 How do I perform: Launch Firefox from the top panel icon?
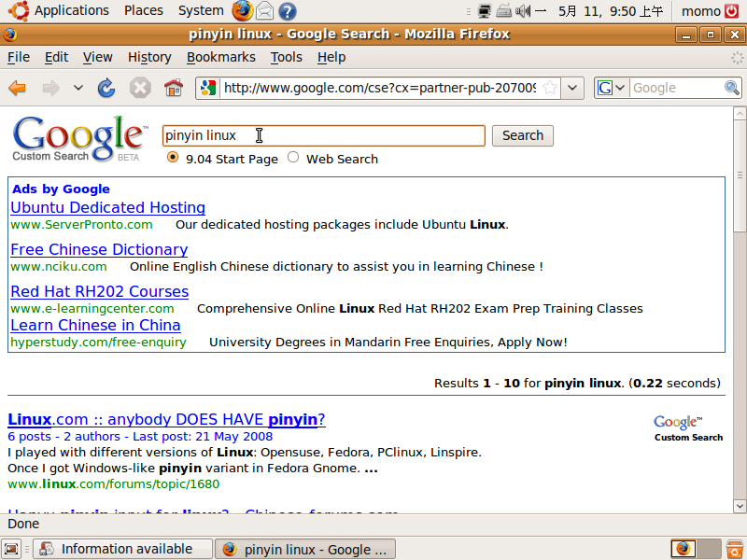[242, 11]
